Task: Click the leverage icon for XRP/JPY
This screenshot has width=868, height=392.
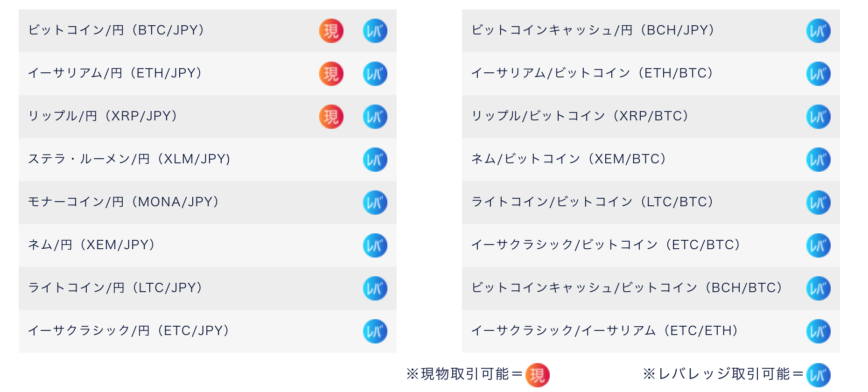Action: [375, 117]
